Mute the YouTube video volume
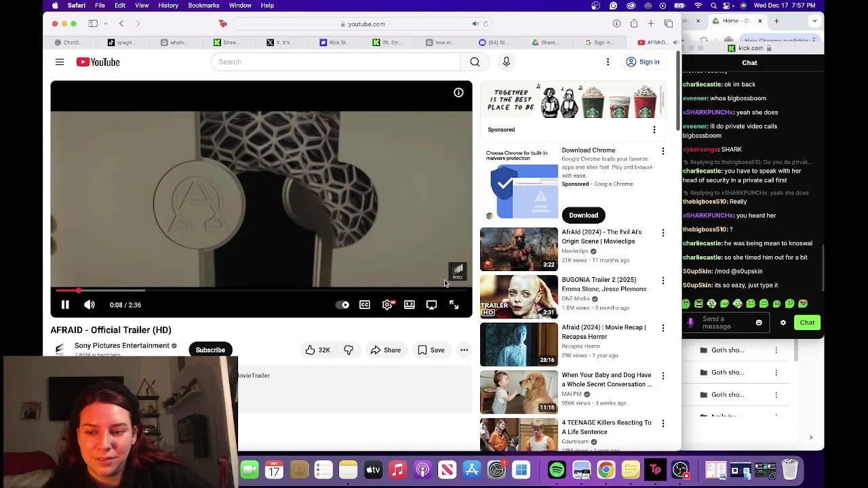 [x=90, y=305]
